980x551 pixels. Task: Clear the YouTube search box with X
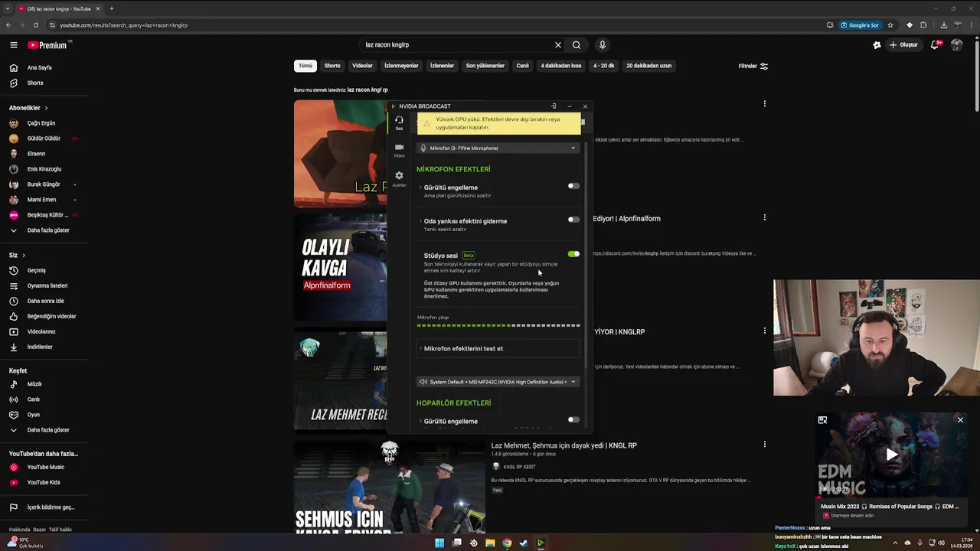click(558, 45)
